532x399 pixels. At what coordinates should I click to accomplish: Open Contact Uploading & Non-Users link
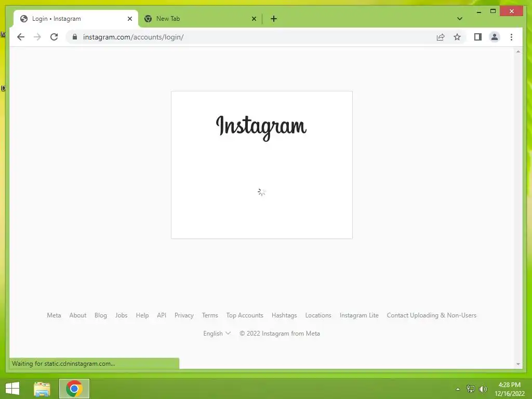point(432,315)
